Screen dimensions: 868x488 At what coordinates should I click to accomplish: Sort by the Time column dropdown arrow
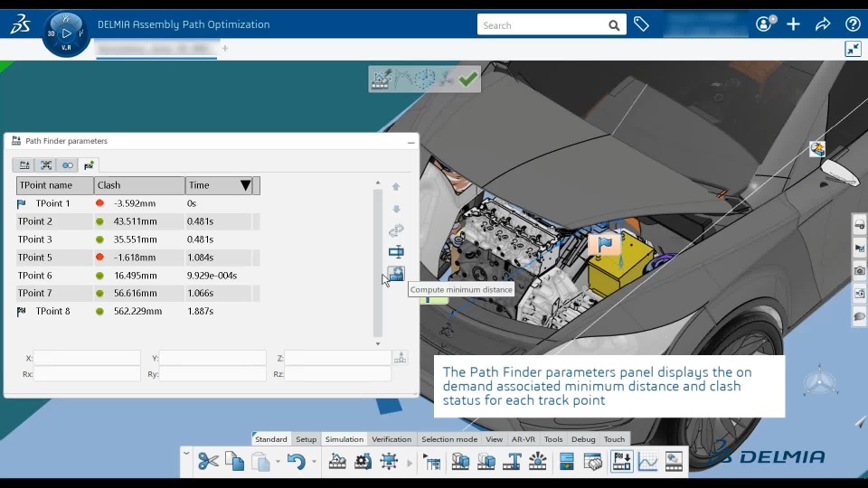(x=245, y=185)
